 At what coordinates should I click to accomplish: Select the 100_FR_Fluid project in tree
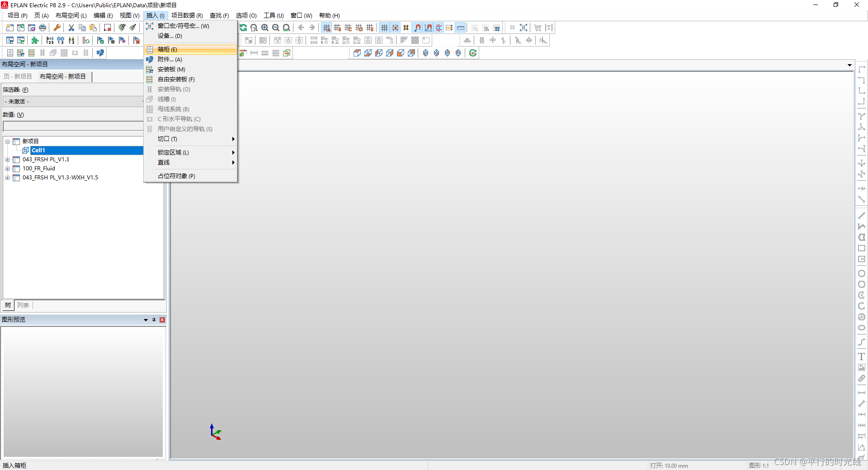pyautogui.click(x=38, y=169)
